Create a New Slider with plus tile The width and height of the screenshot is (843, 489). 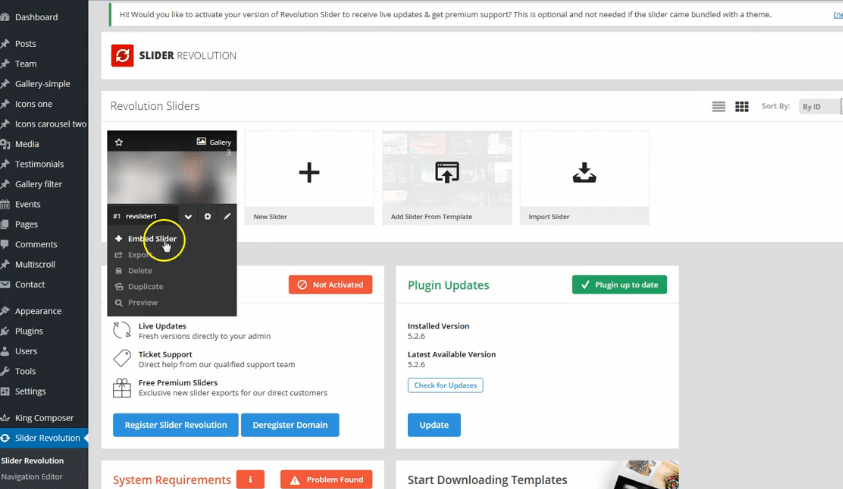coord(309,173)
